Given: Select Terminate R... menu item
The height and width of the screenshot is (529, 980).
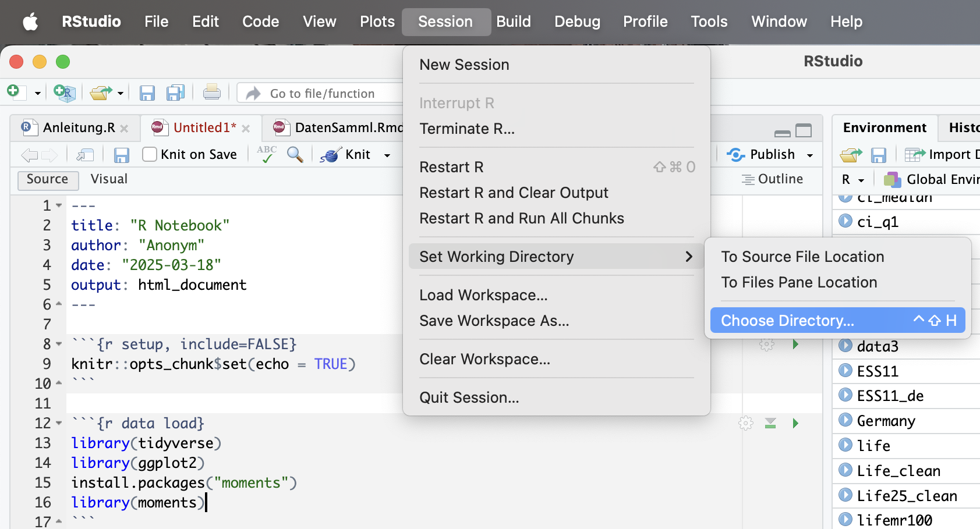Looking at the screenshot, I should click(x=556, y=129).
